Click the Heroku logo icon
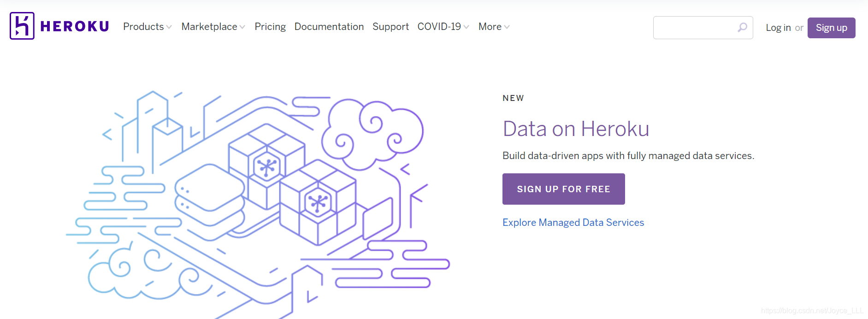This screenshot has width=868, height=319. pyautogui.click(x=22, y=26)
